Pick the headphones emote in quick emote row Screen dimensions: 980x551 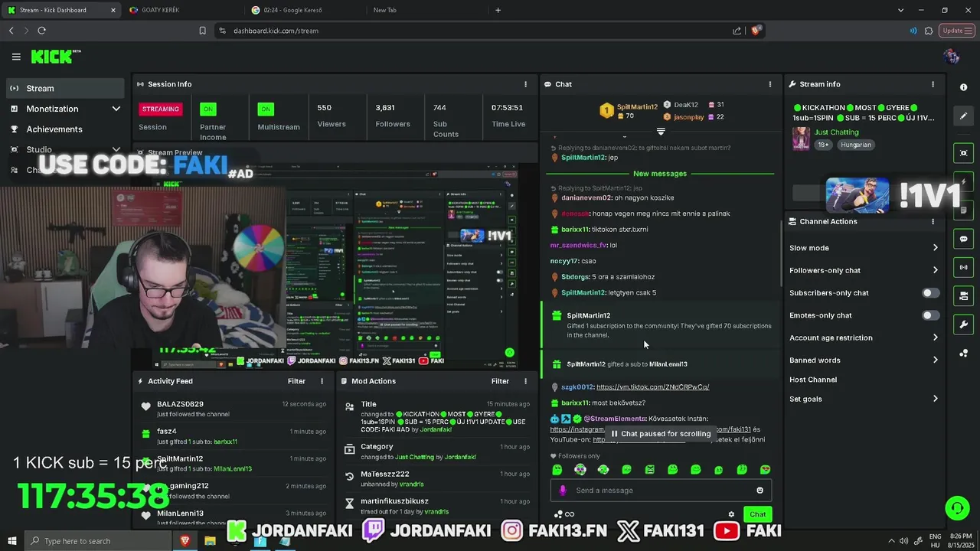603,469
